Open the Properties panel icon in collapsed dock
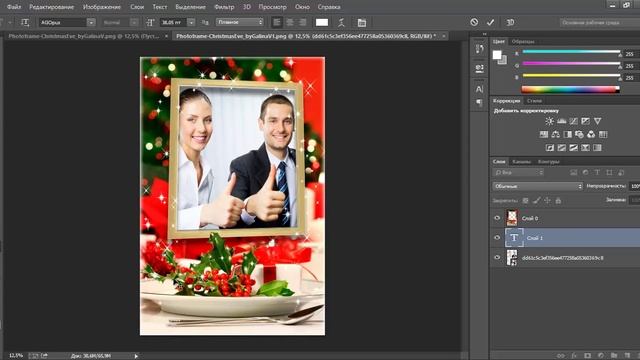Viewport: 640px width, 360px height. click(x=480, y=68)
